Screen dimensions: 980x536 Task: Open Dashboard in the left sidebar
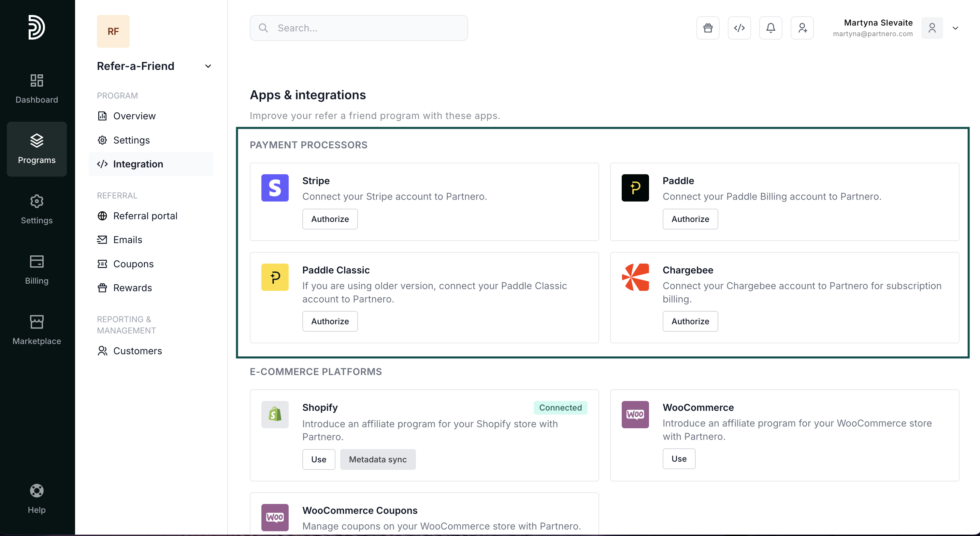click(x=37, y=89)
